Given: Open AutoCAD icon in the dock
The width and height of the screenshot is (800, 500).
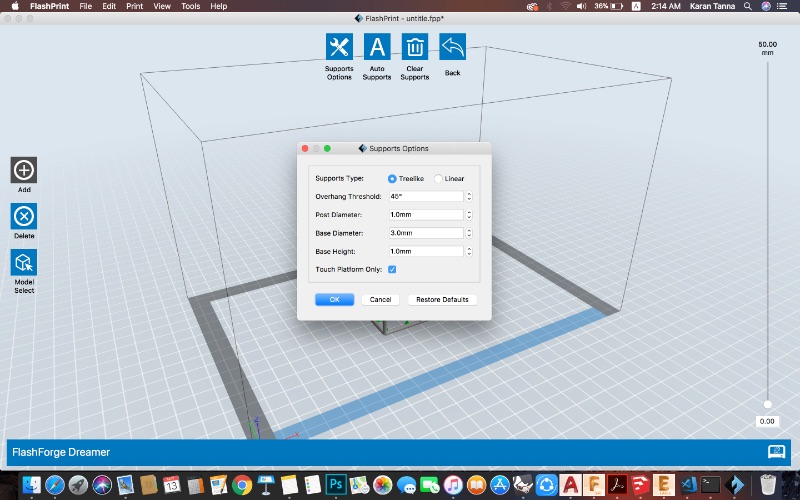Looking at the screenshot, I should coord(570,485).
